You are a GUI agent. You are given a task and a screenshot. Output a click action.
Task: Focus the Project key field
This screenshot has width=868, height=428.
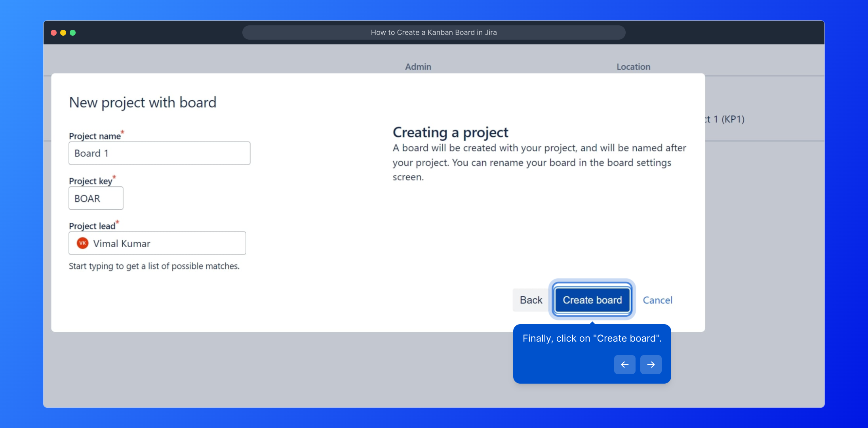[x=96, y=198]
